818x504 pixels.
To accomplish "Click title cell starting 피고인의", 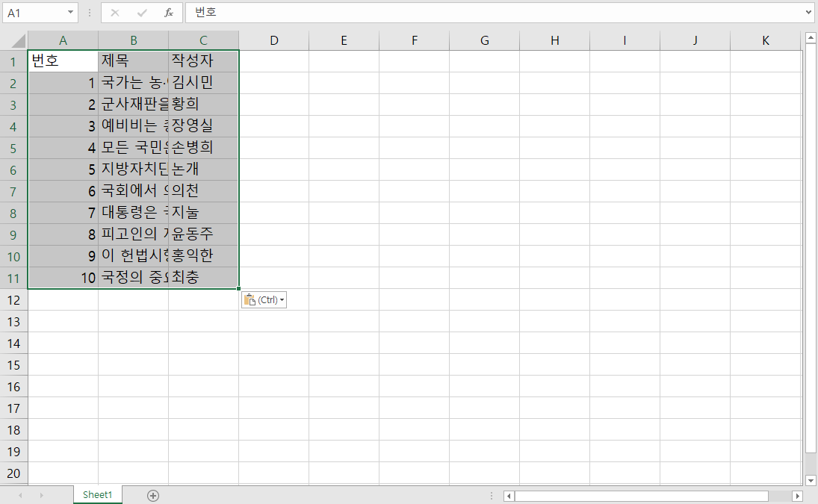I will [x=134, y=234].
